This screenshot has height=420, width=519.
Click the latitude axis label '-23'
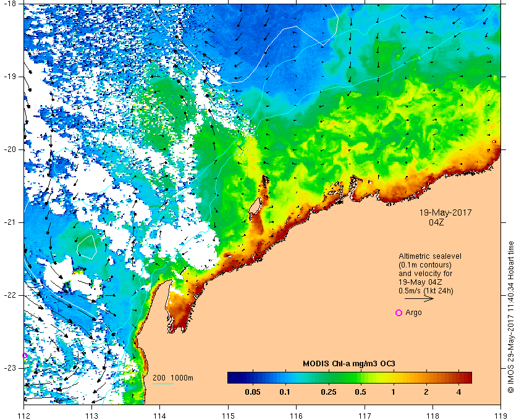(x=9, y=368)
